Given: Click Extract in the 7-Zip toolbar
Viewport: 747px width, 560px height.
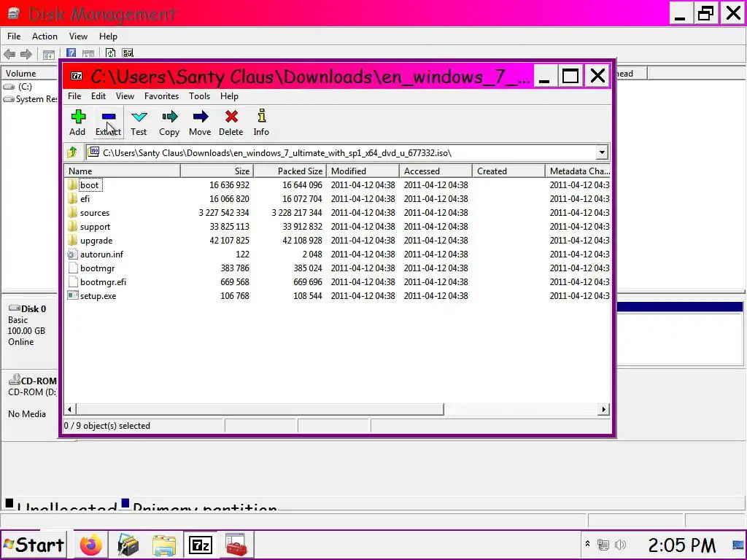Looking at the screenshot, I should 108,122.
